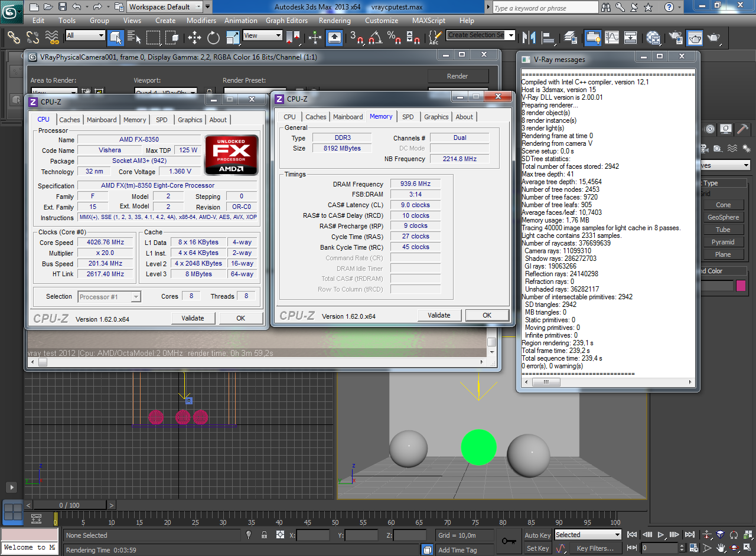Screen dimensions: 756x556
Task: Click the magenta object color swatch
Action: click(741, 286)
